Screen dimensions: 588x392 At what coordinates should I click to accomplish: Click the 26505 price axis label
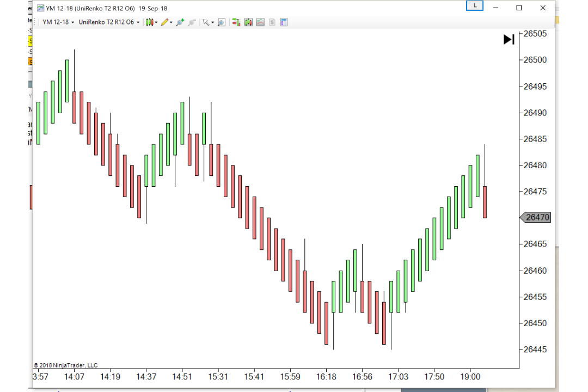pyautogui.click(x=535, y=34)
